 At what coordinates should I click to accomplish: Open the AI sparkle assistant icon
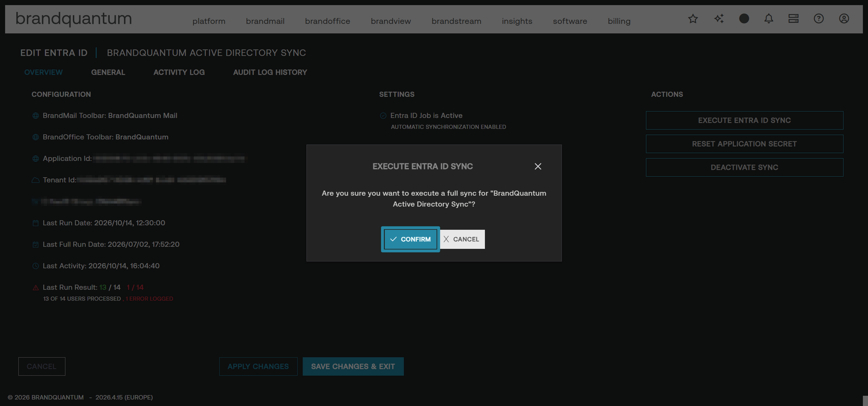(719, 19)
